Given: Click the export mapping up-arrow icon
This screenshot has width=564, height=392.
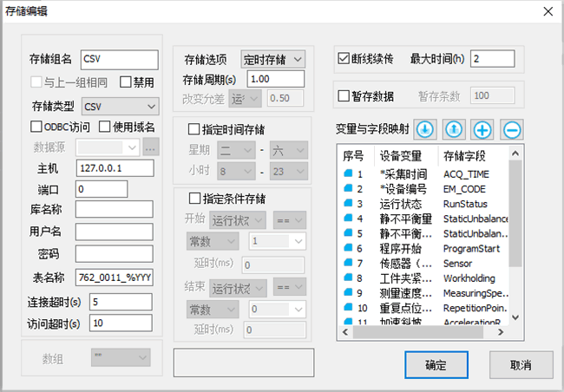Looking at the screenshot, I should pyautogui.click(x=453, y=129).
